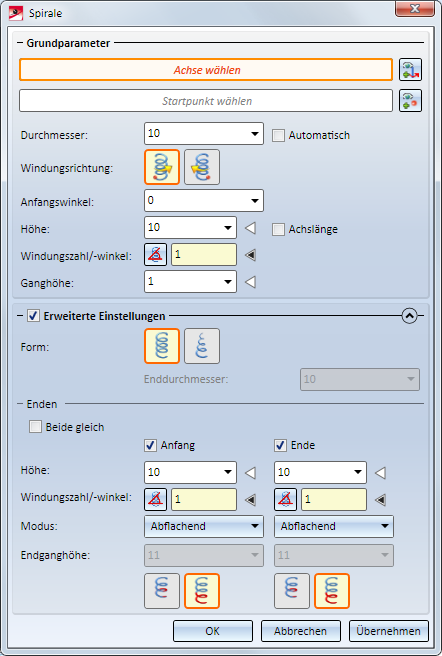Open the Anfang Modus Abflachend dropdown
This screenshot has width=442, height=656.
204,526
